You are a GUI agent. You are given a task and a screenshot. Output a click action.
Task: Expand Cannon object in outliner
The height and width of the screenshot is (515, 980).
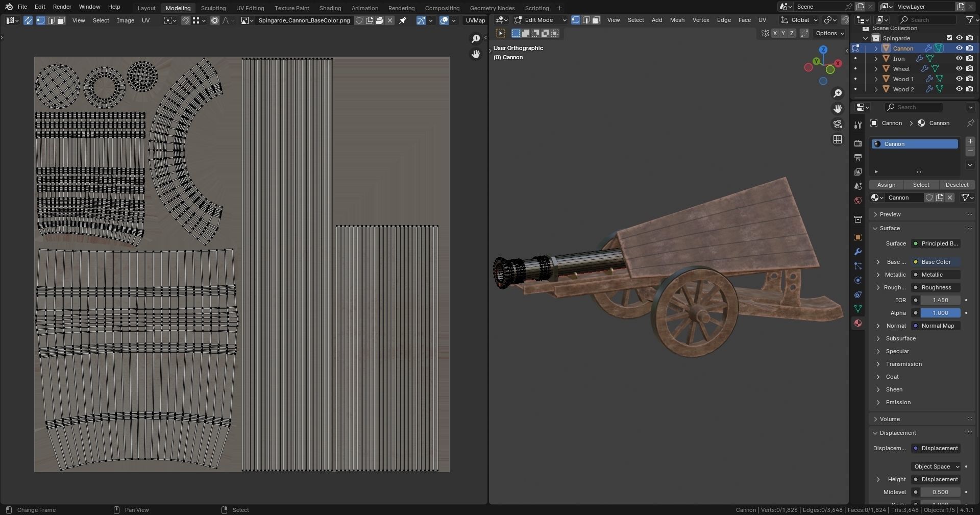click(x=876, y=48)
